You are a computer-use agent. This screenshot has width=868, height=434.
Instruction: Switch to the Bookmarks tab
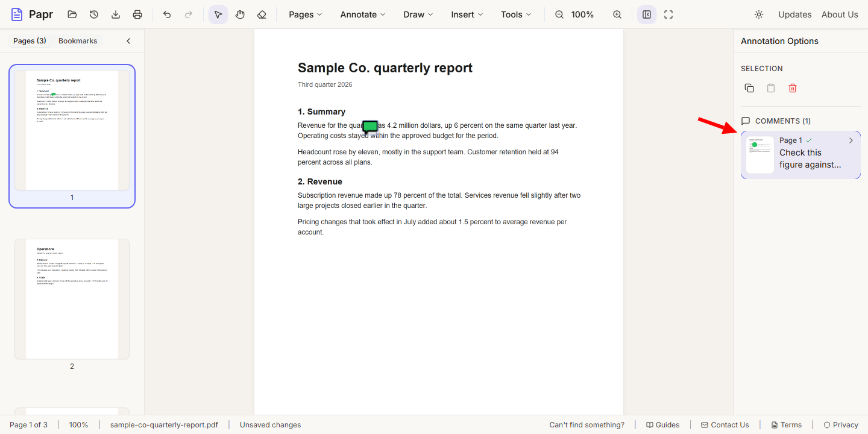pos(78,41)
